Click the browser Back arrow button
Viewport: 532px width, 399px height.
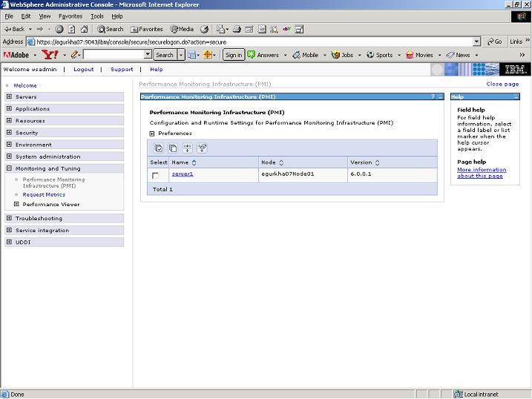tap(14, 29)
